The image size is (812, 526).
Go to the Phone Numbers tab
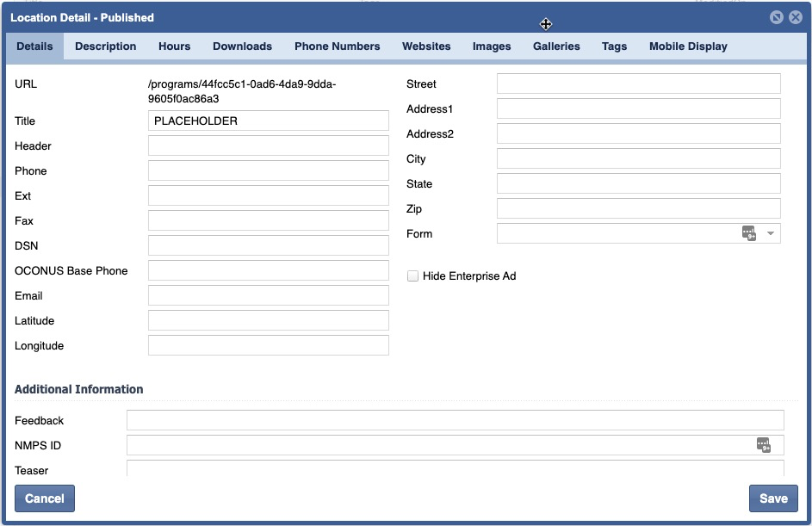[337, 46]
